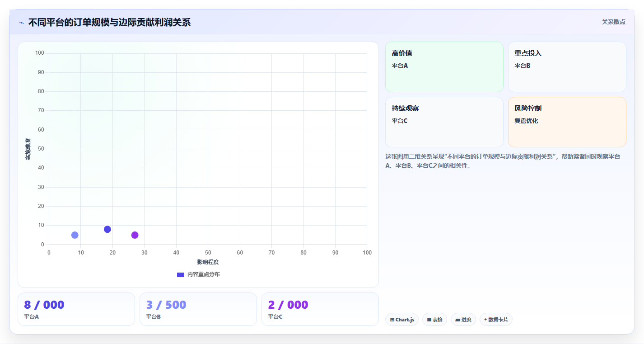Open the 重点投入 card
The height and width of the screenshot is (344, 644).
click(567, 67)
